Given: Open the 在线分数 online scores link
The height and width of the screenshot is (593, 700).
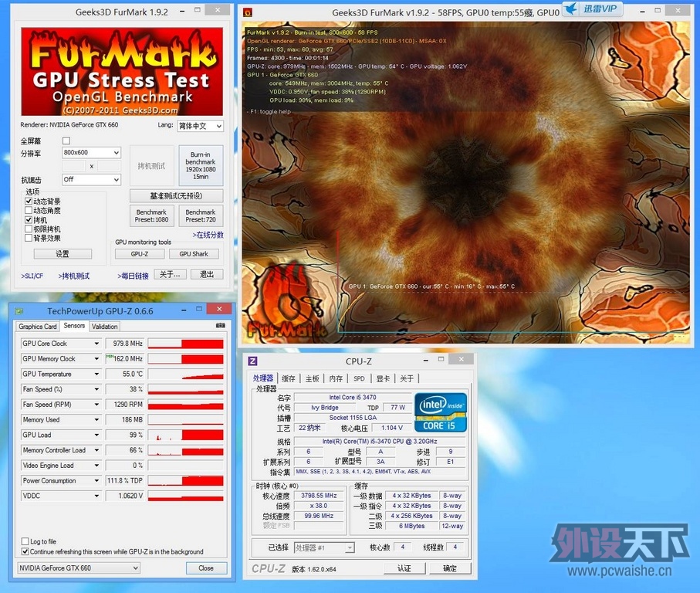Looking at the screenshot, I should point(208,235).
